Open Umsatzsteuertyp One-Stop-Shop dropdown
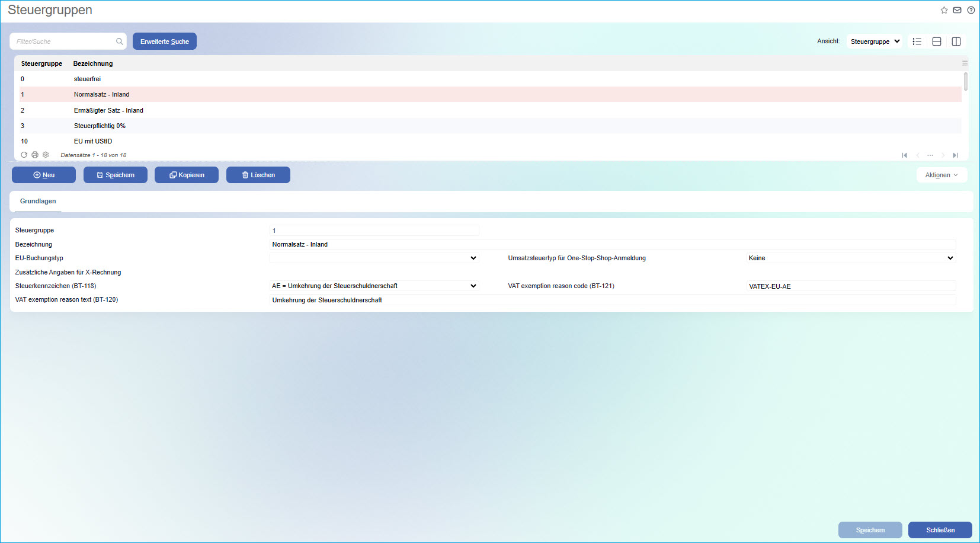Image resolution: width=980 pixels, height=543 pixels. pyautogui.click(x=851, y=258)
